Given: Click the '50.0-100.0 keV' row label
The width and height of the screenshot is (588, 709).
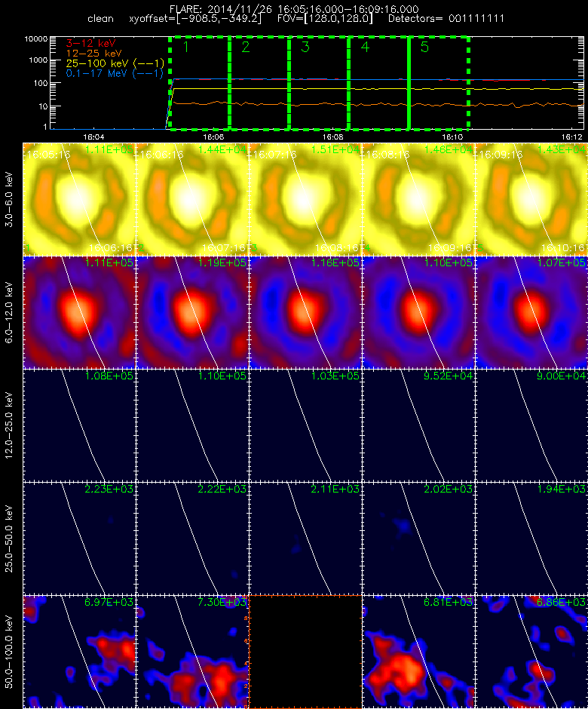Looking at the screenshot, I should coord(10,652).
